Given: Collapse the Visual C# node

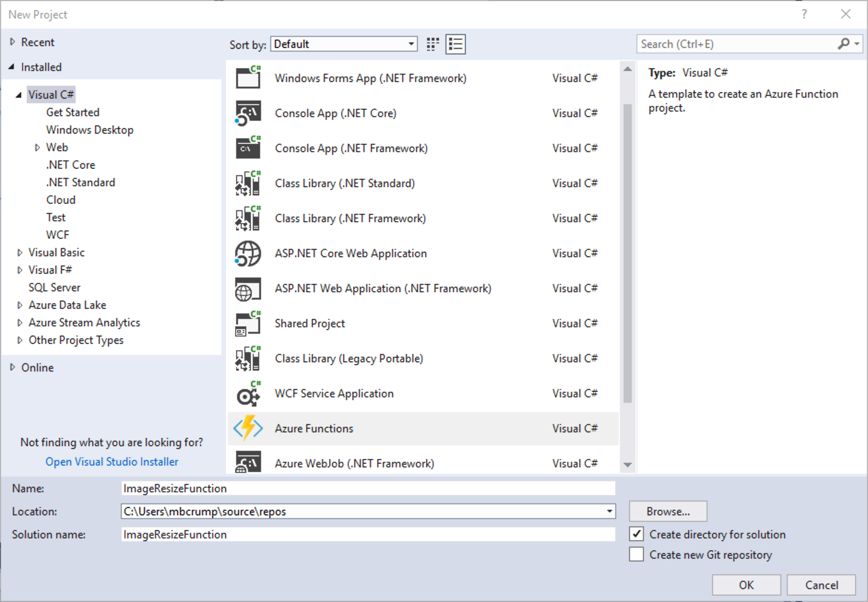Looking at the screenshot, I should pyautogui.click(x=19, y=95).
